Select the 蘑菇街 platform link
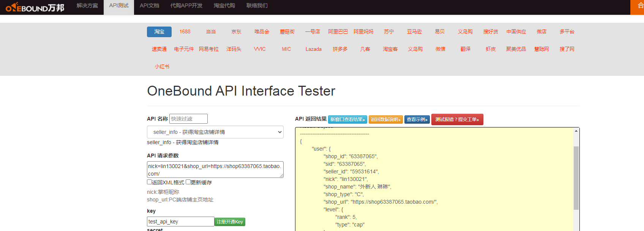The image size is (644, 231). [x=287, y=32]
